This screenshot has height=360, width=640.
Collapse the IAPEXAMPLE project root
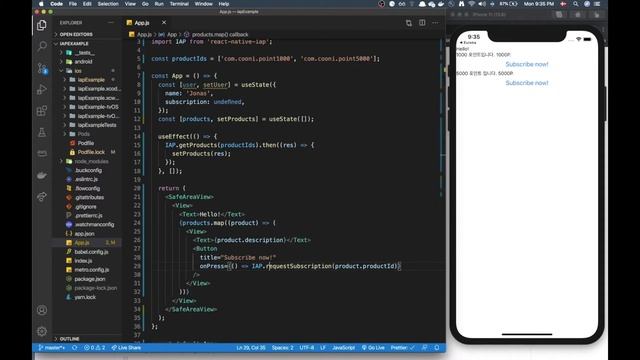pyautogui.click(x=74, y=43)
